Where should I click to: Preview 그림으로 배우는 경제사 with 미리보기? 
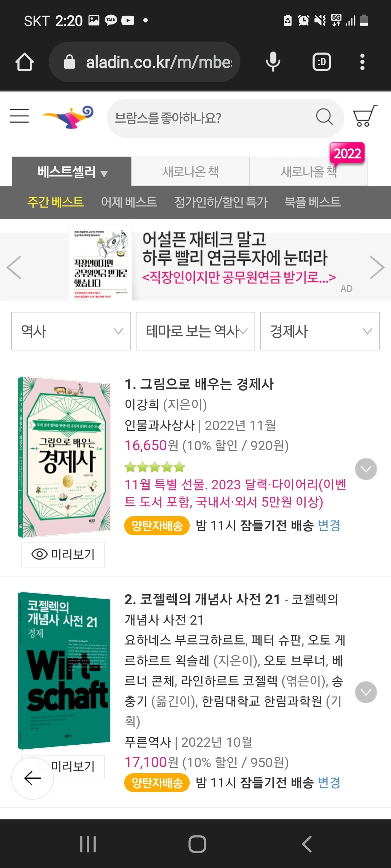tap(63, 554)
